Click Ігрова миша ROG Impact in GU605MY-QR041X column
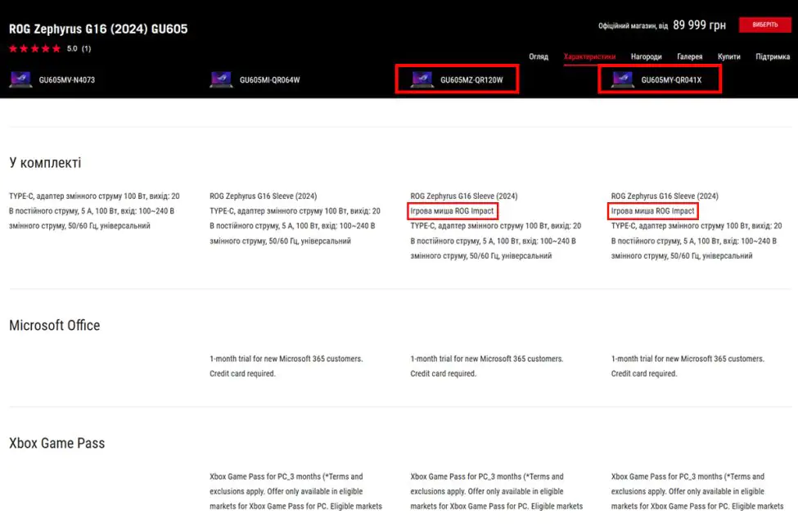798x532 pixels. tap(652, 211)
